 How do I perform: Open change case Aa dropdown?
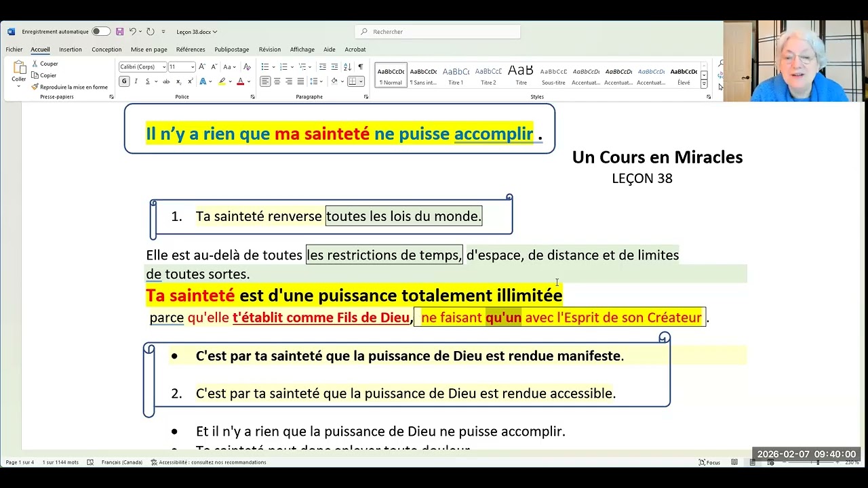(230, 66)
